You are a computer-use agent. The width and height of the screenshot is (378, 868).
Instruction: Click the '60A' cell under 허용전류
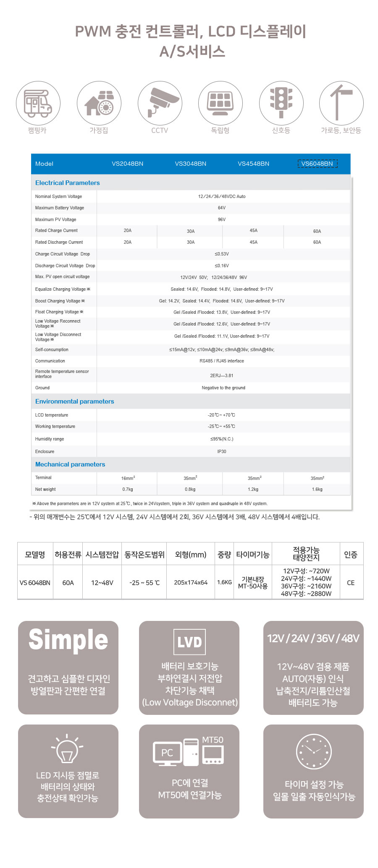tap(68, 583)
